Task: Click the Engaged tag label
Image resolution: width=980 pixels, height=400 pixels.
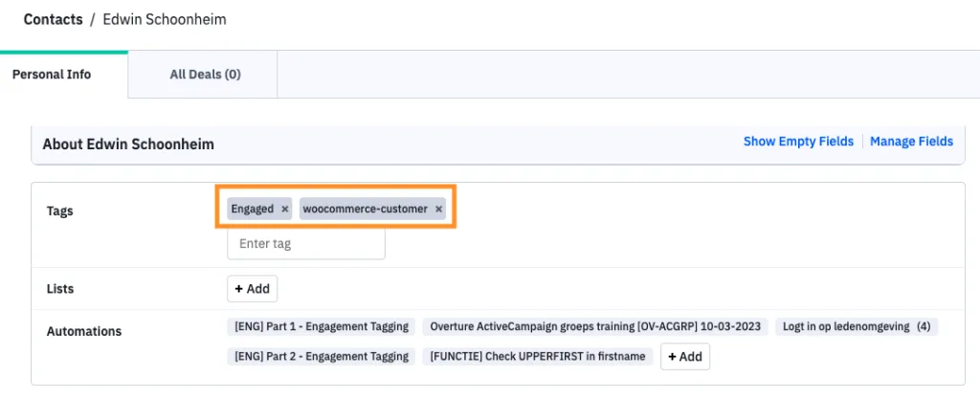Action: (x=253, y=209)
